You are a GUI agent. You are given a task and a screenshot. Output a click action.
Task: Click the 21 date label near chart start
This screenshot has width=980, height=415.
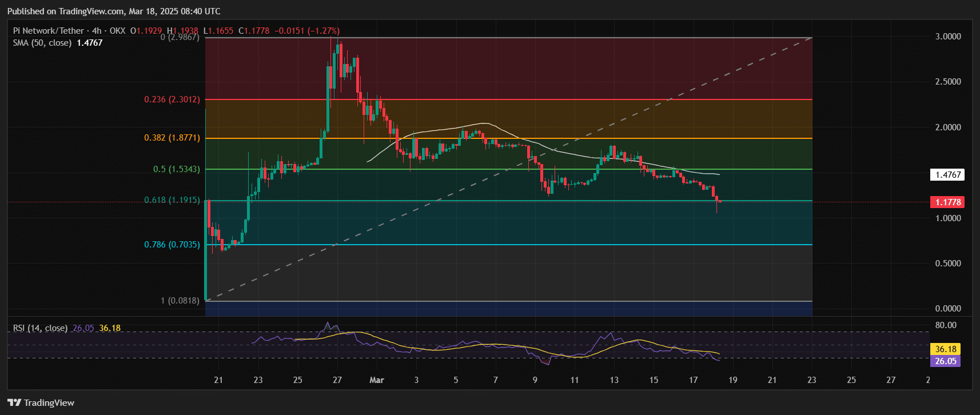[x=218, y=380]
